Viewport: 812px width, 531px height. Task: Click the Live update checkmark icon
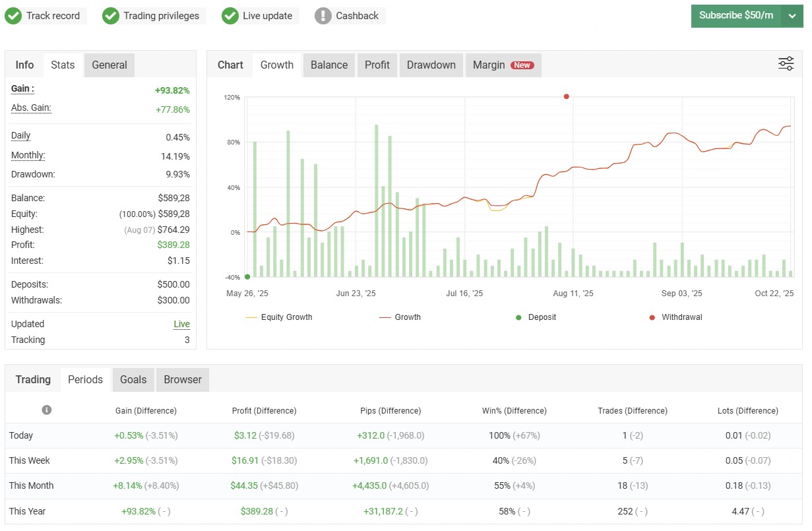click(230, 16)
